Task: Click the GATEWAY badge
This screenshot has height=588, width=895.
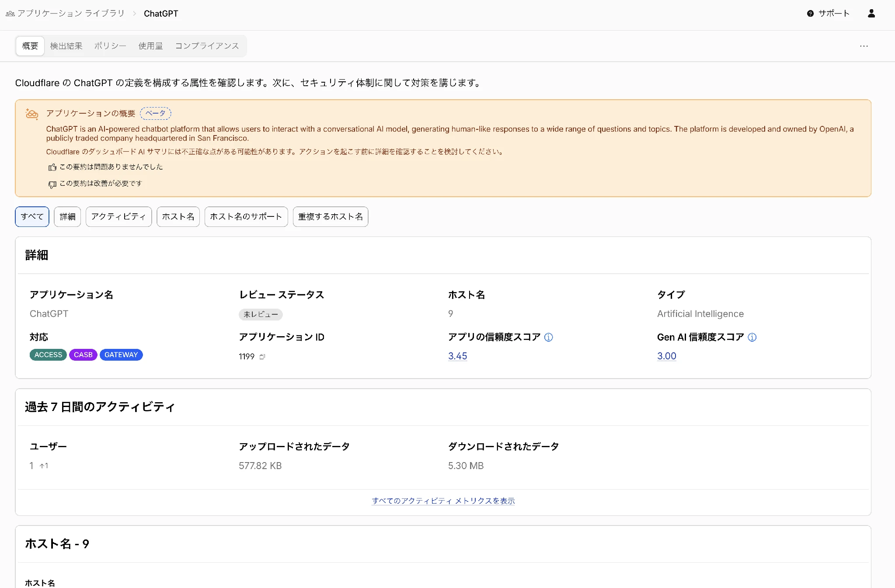Action: [x=121, y=355]
